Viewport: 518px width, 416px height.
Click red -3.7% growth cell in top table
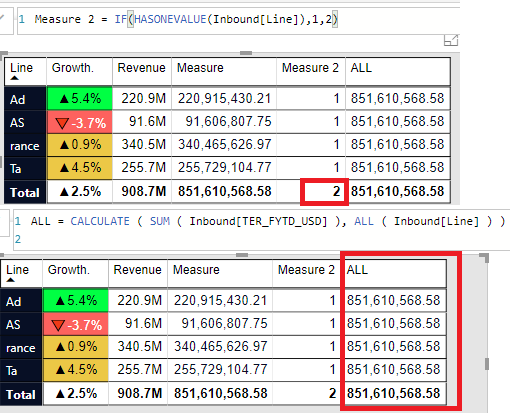tap(80, 122)
